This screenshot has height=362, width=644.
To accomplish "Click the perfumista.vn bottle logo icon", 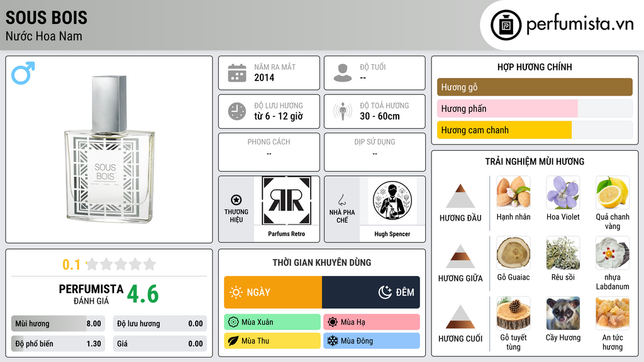I will (x=506, y=25).
